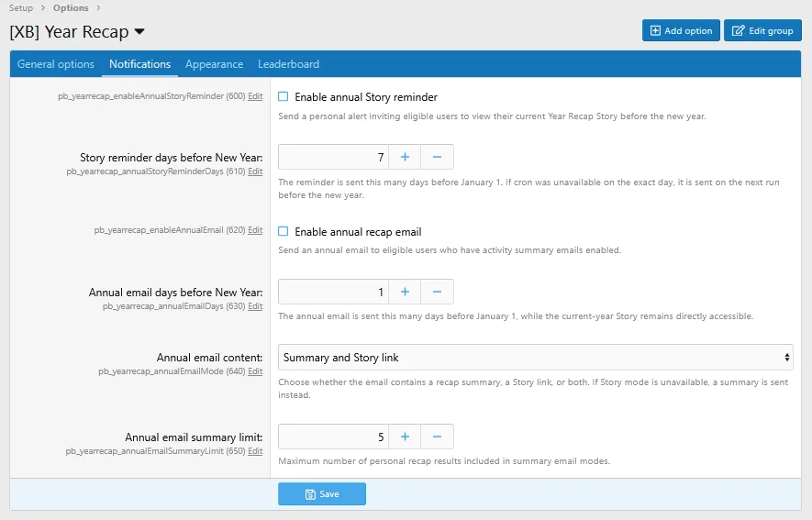Decrement Annual email days before New Year
Viewport: 812px width, 520px height.
437,292
